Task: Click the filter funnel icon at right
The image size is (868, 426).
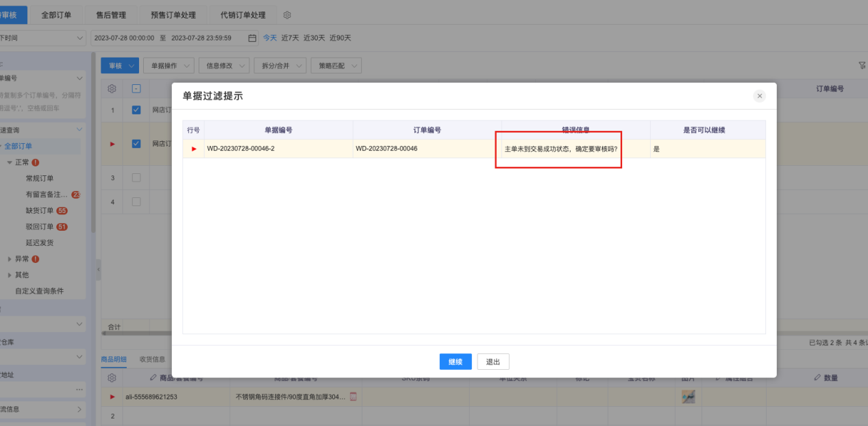Action: tap(862, 66)
